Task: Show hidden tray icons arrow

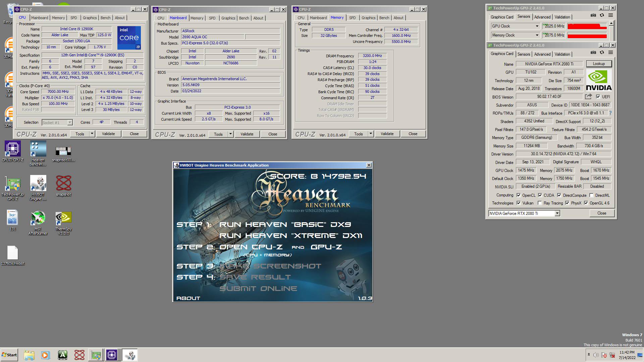Action: tap(588, 355)
